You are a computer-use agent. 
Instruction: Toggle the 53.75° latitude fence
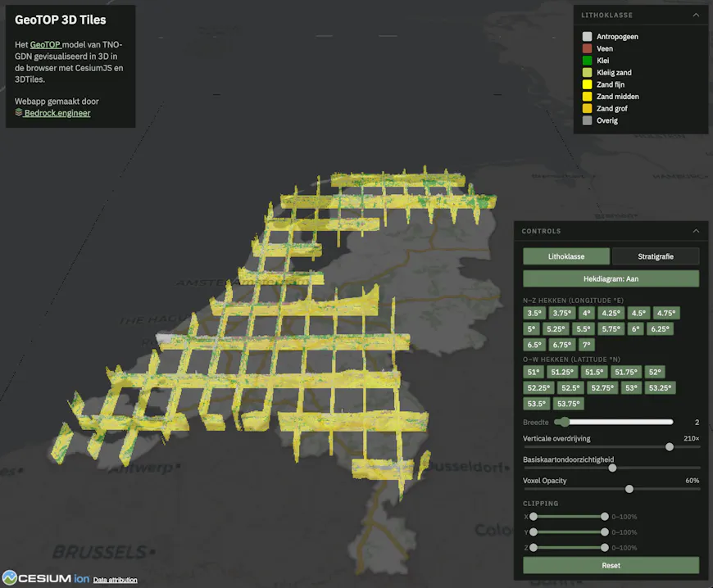[x=569, y=404]
